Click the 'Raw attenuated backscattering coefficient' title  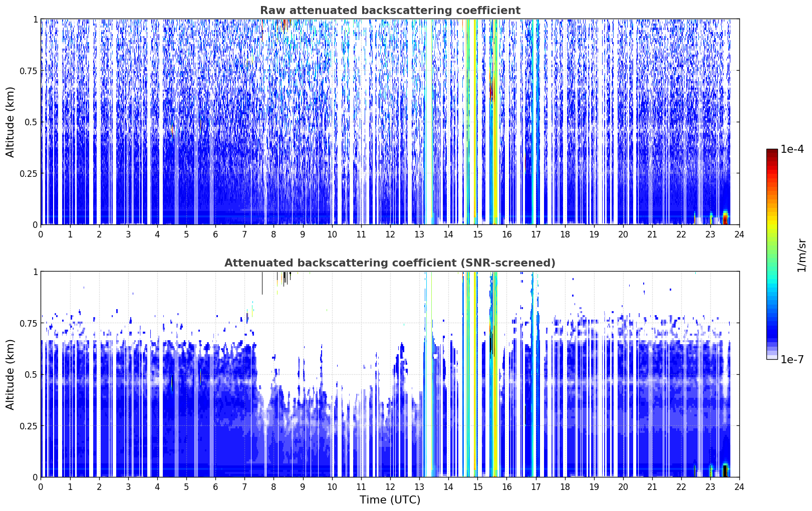pyautogui.click(x=390, y=11)
